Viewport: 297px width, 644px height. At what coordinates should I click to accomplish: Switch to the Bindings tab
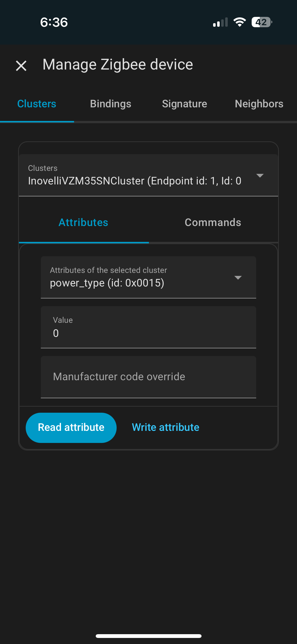coord(111,104)
